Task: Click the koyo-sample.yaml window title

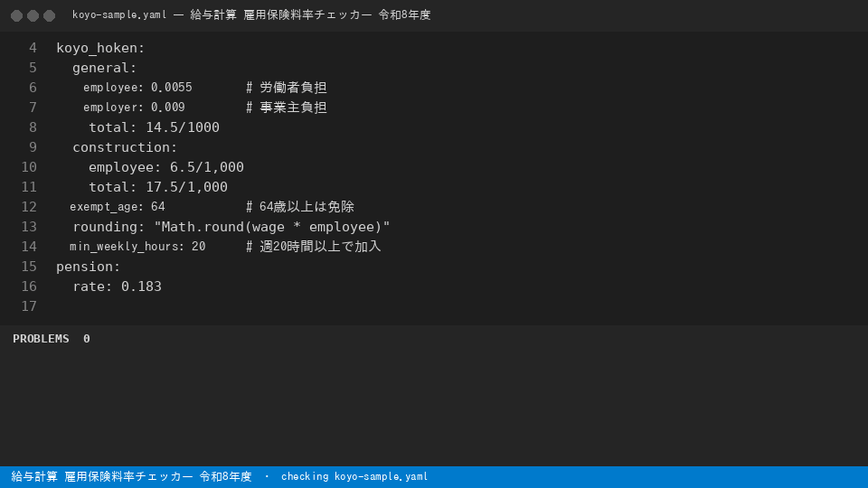Action: click(251, 15)
